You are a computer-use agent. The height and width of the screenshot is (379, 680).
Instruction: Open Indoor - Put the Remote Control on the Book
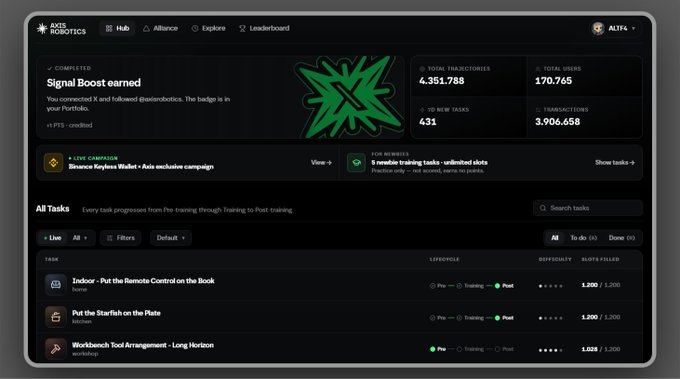143,281
